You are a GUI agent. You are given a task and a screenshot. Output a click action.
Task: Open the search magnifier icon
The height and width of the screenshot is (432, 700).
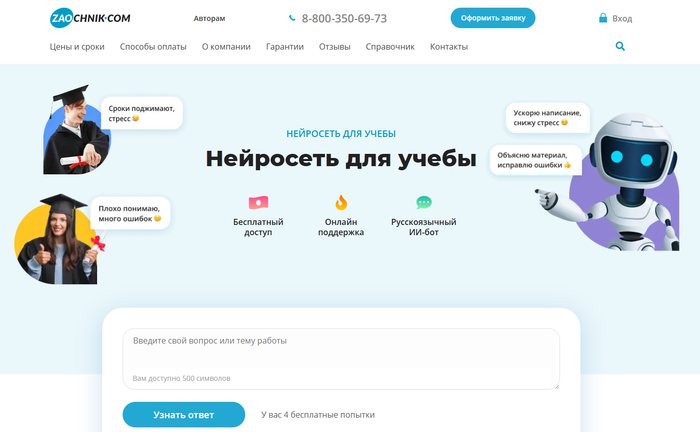pos(620,46)
